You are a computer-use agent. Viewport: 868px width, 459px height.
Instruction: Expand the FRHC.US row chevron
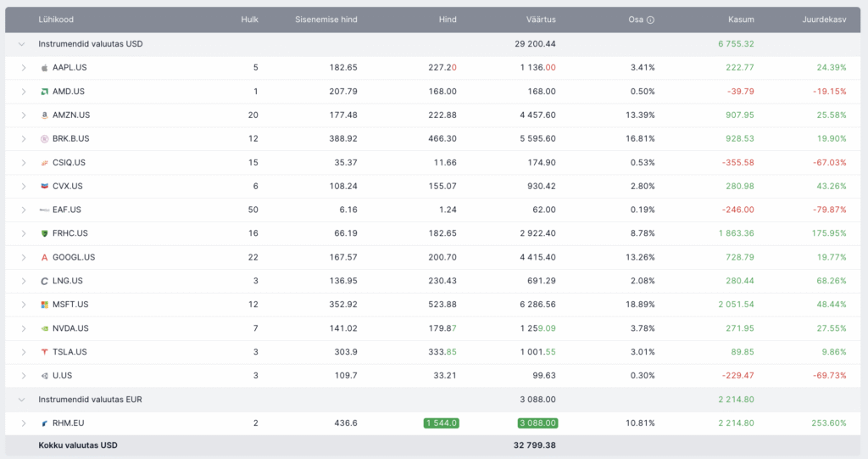[x=23, y=233]
